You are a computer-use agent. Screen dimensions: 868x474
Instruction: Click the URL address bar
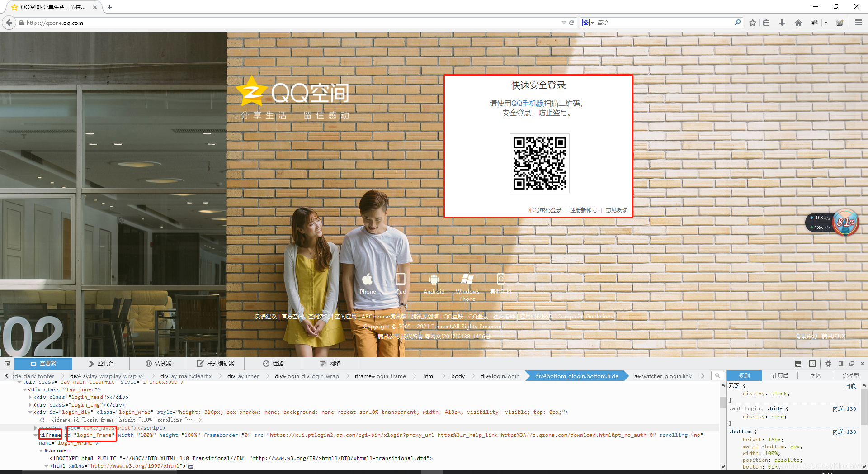click(289, 23)
